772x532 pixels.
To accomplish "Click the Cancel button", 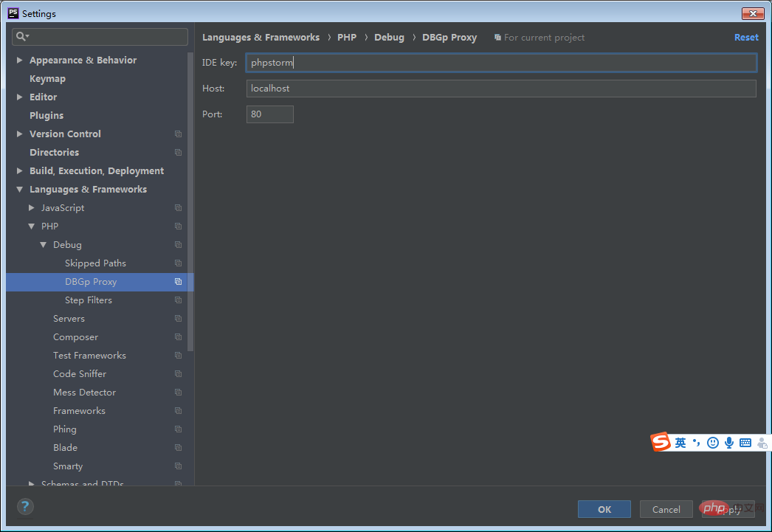I will pos(666,509).
